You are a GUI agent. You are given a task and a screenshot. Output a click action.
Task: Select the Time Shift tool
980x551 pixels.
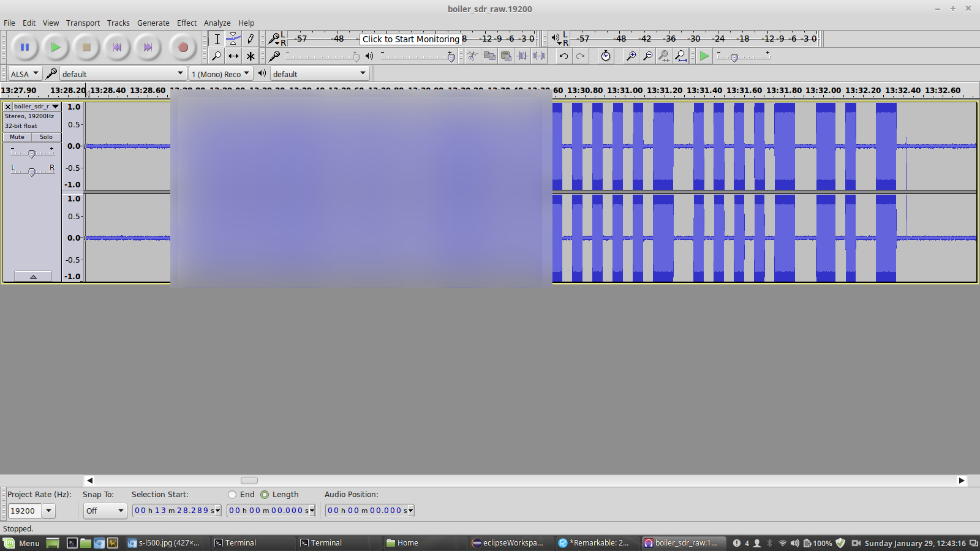point(233,56)
